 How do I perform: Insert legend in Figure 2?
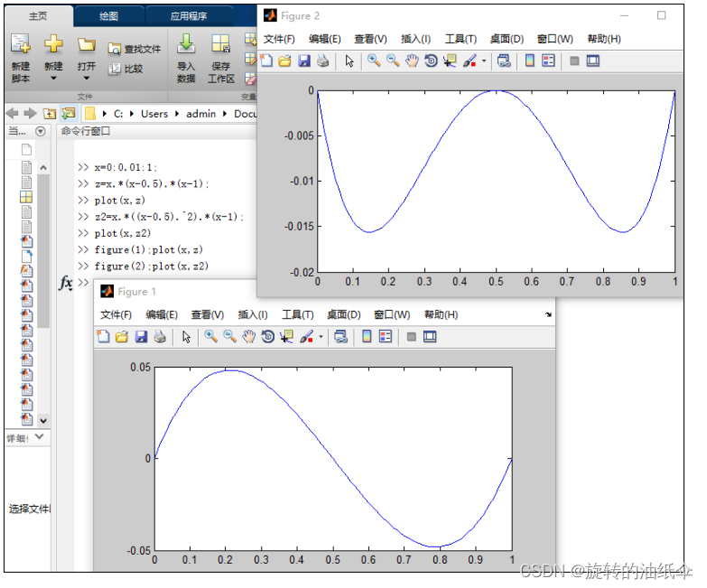(x=549, y=61)
